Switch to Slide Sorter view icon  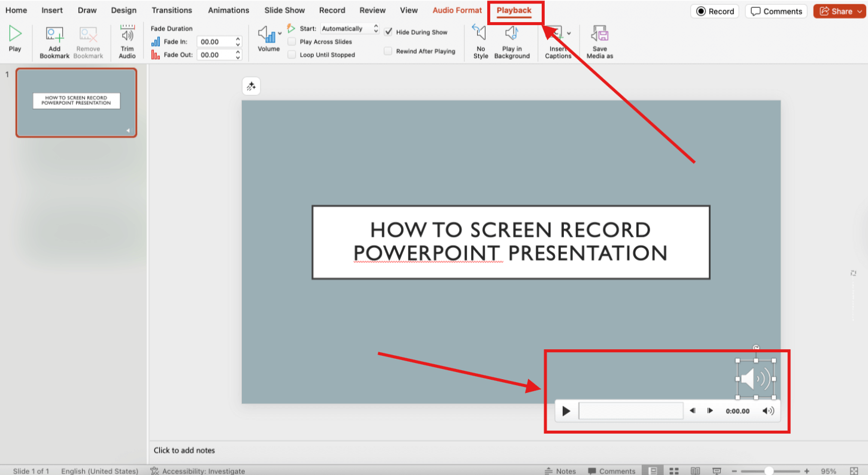tap(674, 471)
